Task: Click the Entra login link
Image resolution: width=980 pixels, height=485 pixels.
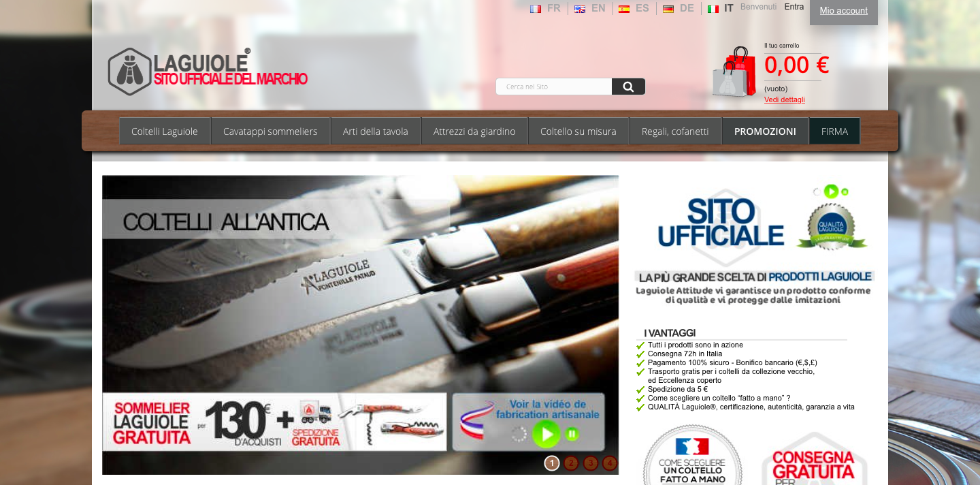Action: [794, 7]
